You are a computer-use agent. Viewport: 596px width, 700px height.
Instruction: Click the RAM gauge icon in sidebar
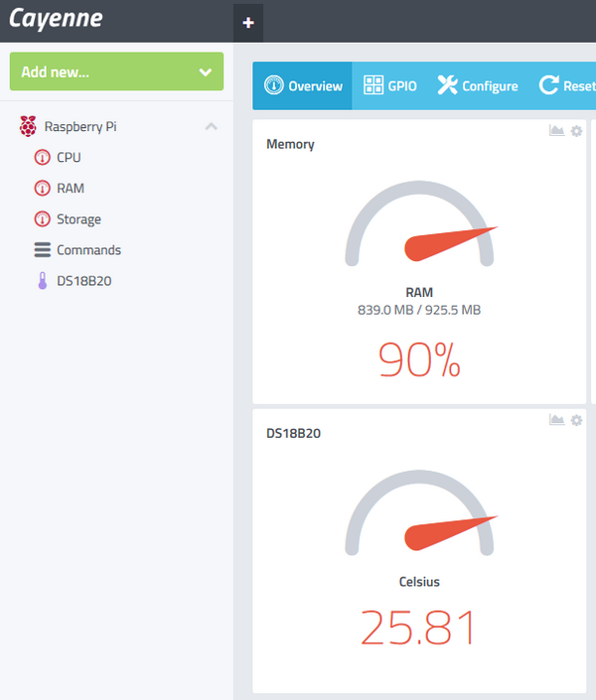pos(43,188)
